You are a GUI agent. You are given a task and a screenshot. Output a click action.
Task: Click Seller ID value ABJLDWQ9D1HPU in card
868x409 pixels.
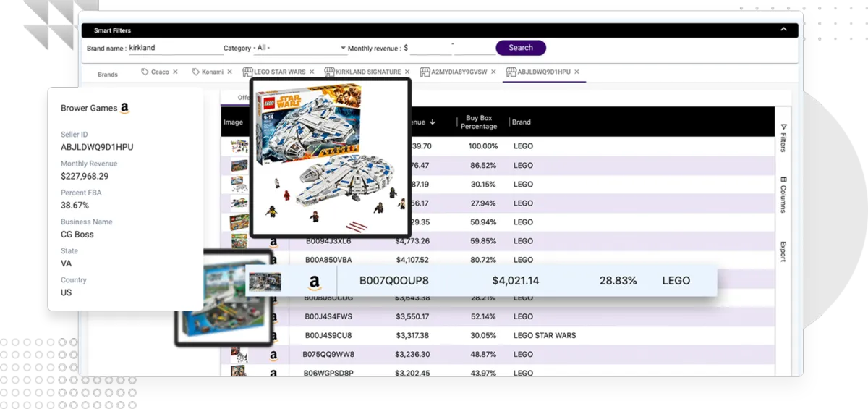pos(97,147)
